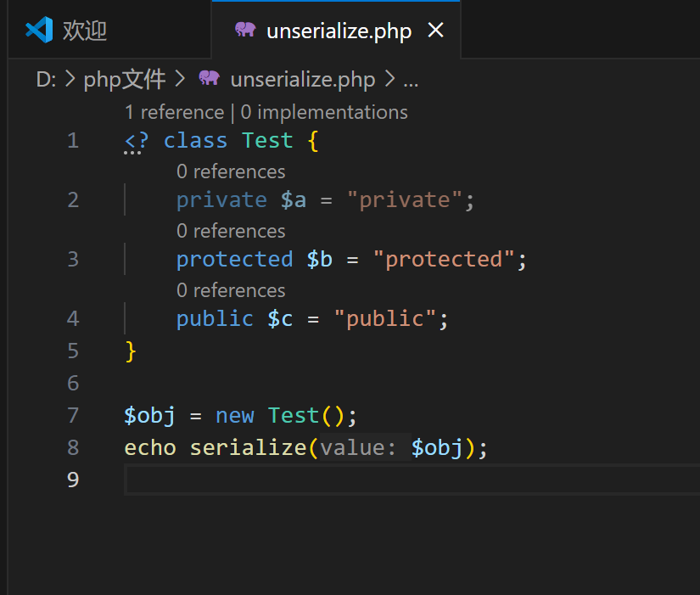Expand the breadcrumb ellipsis symbol list

coord(411,81)
